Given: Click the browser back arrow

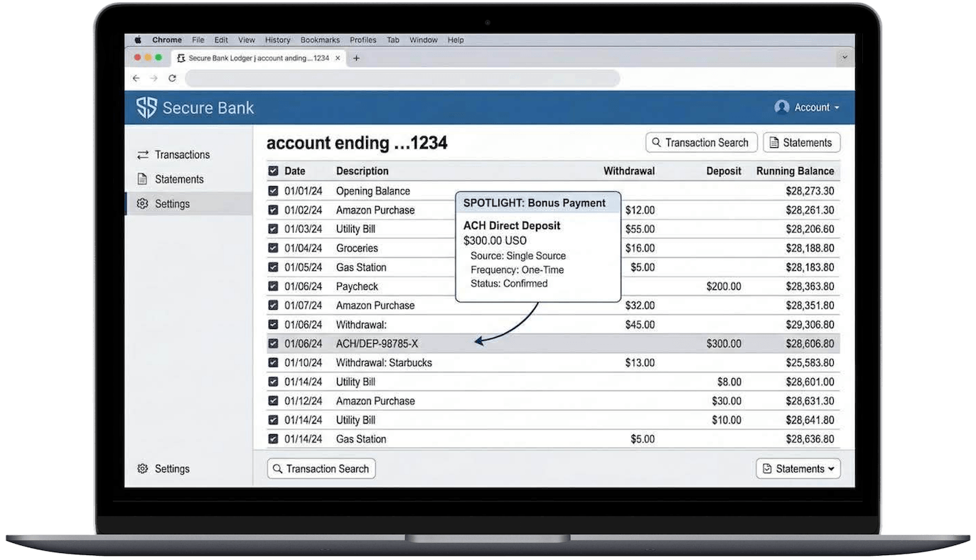Looking at the screenshot, I should pyautogui.click(x=136, y=78).
